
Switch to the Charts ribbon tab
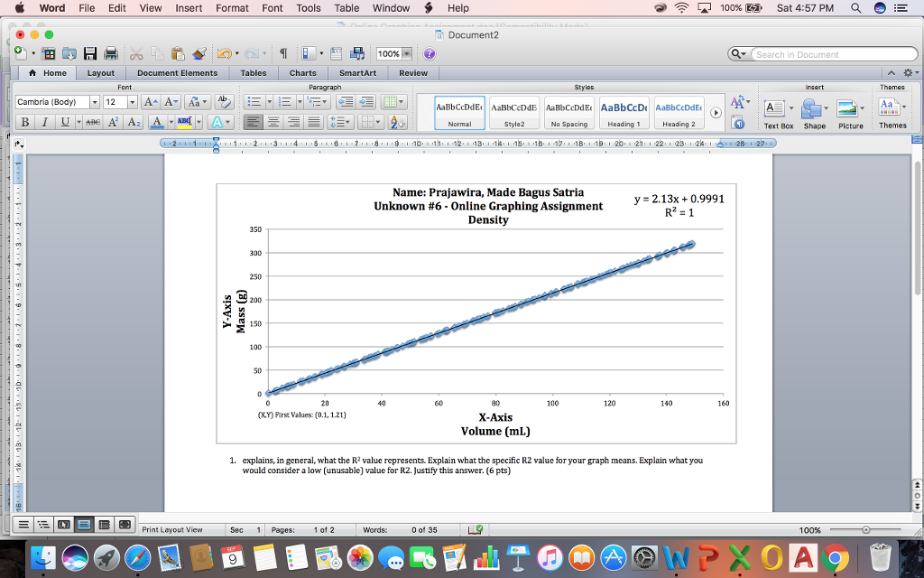[302, 73]
